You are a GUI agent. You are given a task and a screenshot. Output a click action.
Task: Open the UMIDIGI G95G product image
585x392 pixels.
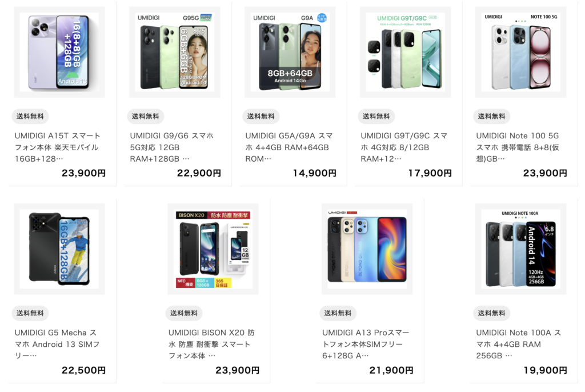[x=175, y=52]
